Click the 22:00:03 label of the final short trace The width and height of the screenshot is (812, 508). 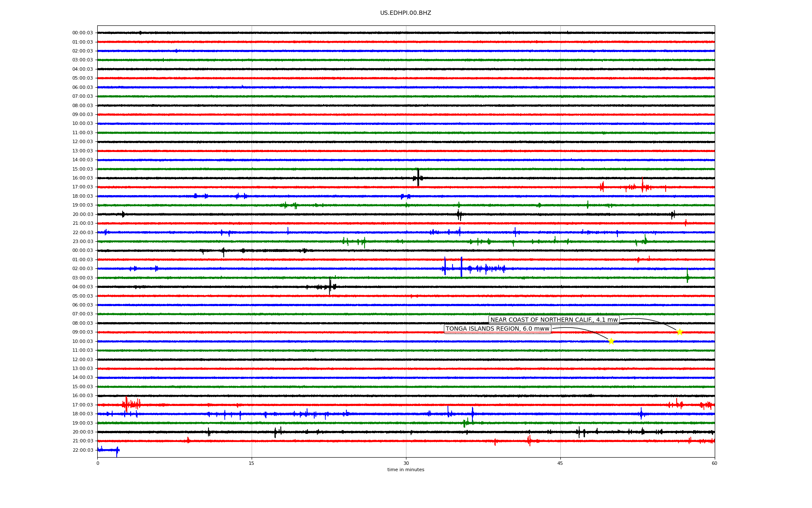click(82, 450)
